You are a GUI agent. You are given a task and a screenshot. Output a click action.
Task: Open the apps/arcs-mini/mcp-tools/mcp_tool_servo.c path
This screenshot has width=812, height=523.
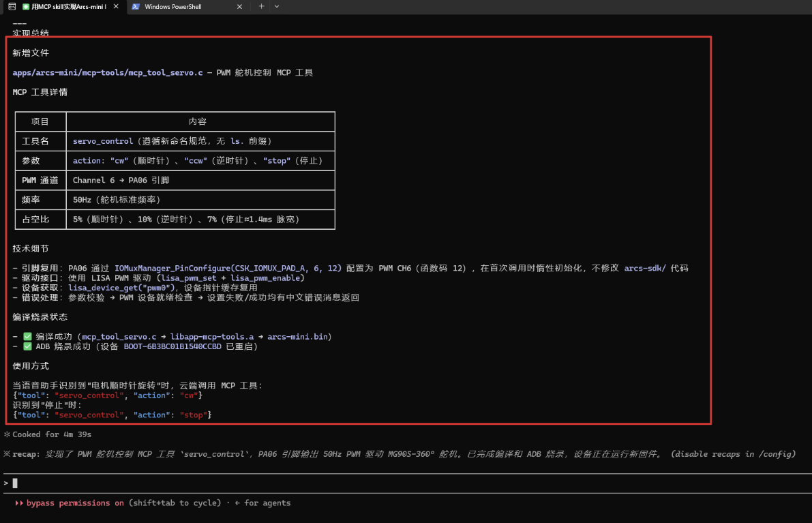(108, 72)
